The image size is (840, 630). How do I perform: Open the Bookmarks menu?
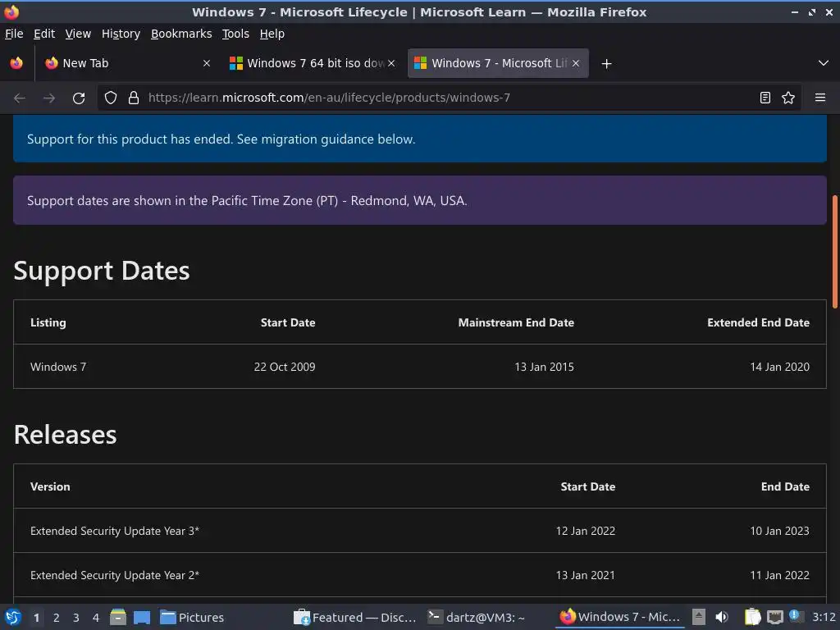(181, 34)
